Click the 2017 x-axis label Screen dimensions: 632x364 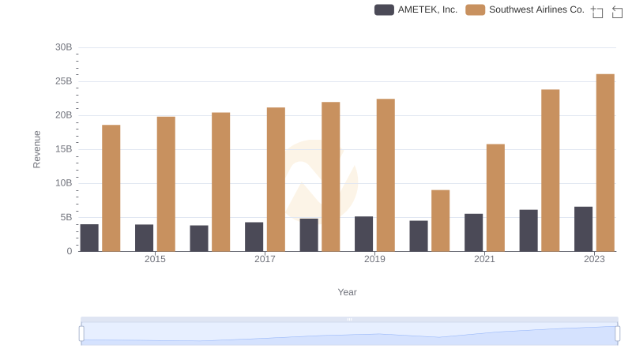click(265, 259)
